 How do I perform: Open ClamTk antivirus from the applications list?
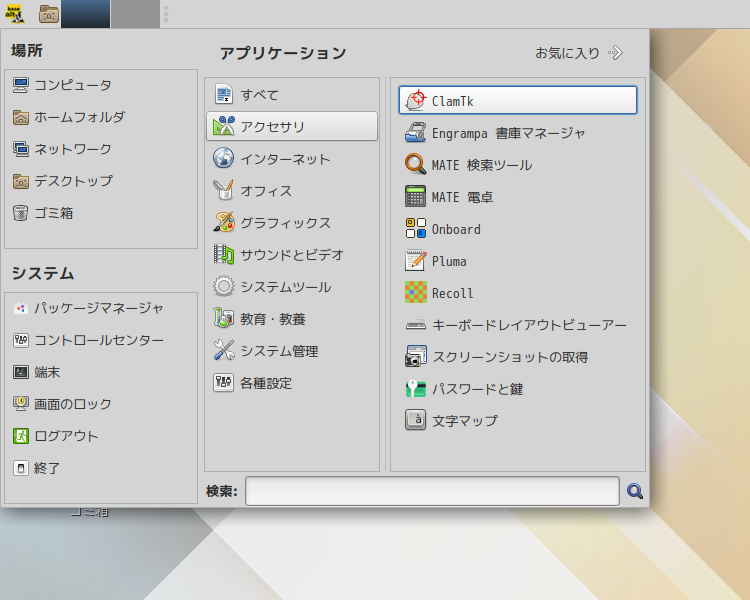point(518,100)
